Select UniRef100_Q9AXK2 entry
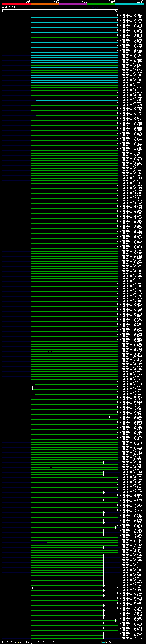This screenshot has height=644, width=146. tap(131, 55)
